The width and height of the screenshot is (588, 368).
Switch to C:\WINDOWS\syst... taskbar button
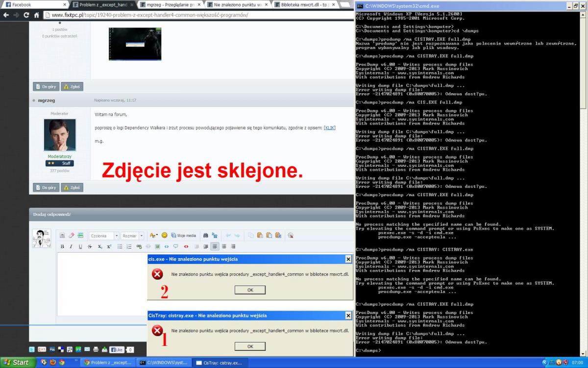point(163,363)
